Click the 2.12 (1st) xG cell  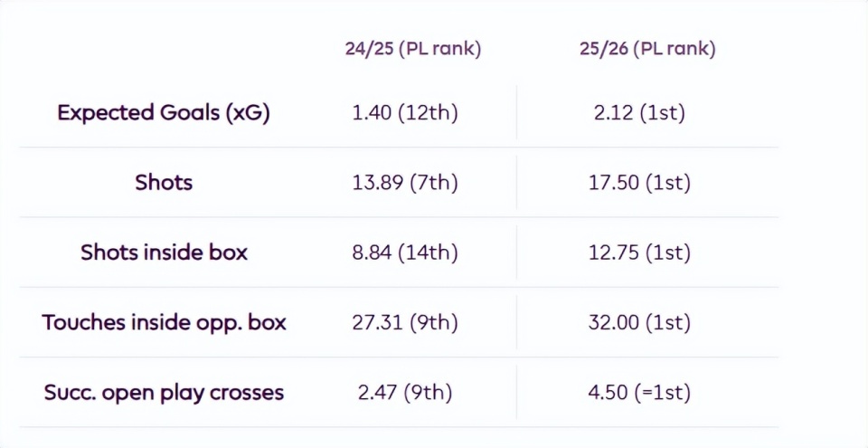tap(638, 113)
